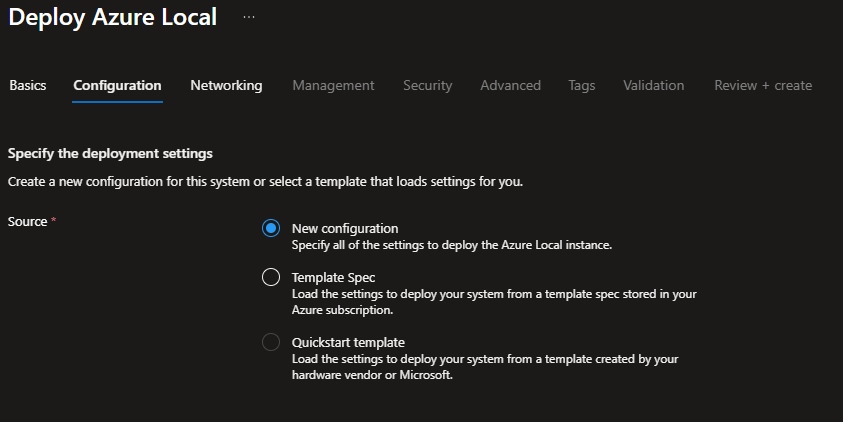
Task: Switch to the Tags tab
Action: (581, 86)
